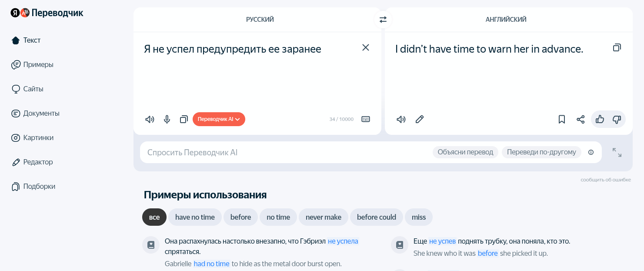Open Yandex Translate logo home

[47, 13]
